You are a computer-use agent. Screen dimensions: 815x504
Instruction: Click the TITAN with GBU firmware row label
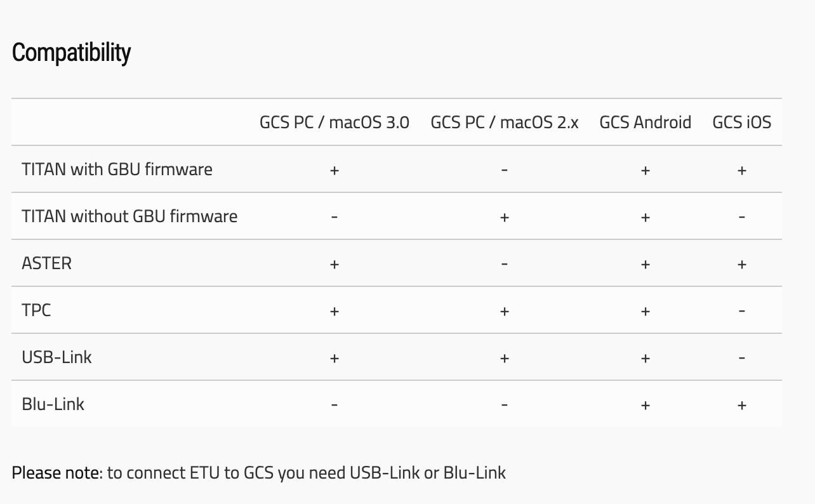tap(117, 169)
